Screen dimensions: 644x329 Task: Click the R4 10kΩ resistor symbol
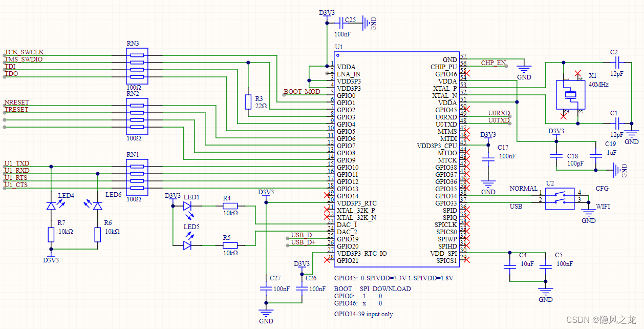[230, 205]
